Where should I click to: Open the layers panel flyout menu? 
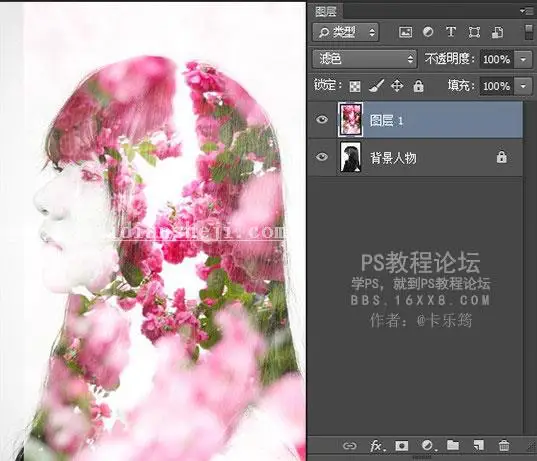[527, 11]
